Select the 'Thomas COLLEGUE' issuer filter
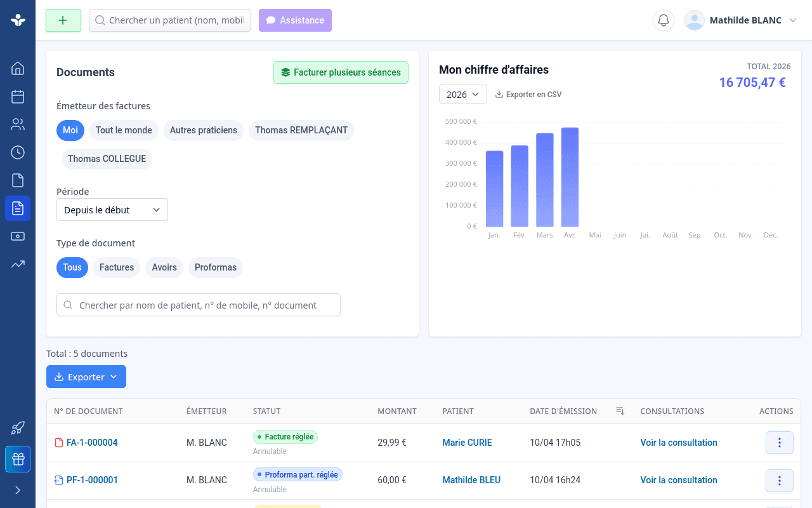The image size is (812, 508). (x=107, y=159)
